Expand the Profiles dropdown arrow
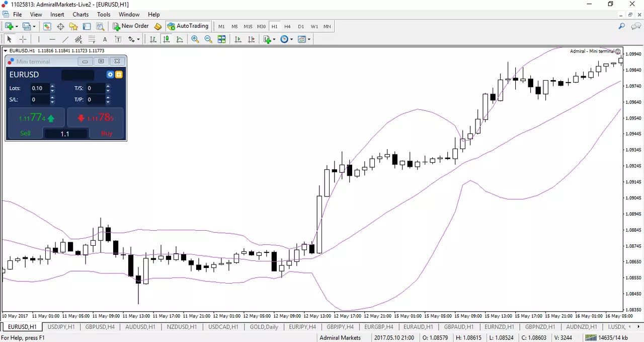 tap(34, 26)
